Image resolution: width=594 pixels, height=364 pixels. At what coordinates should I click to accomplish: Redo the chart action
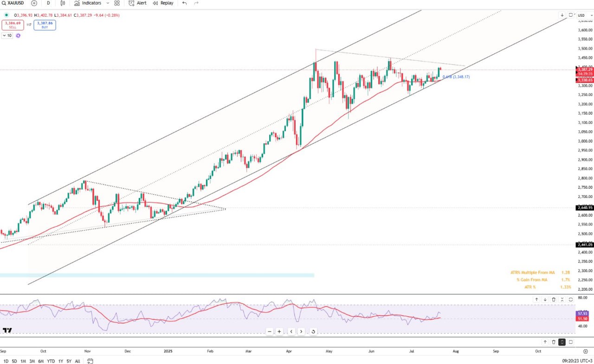196,3
